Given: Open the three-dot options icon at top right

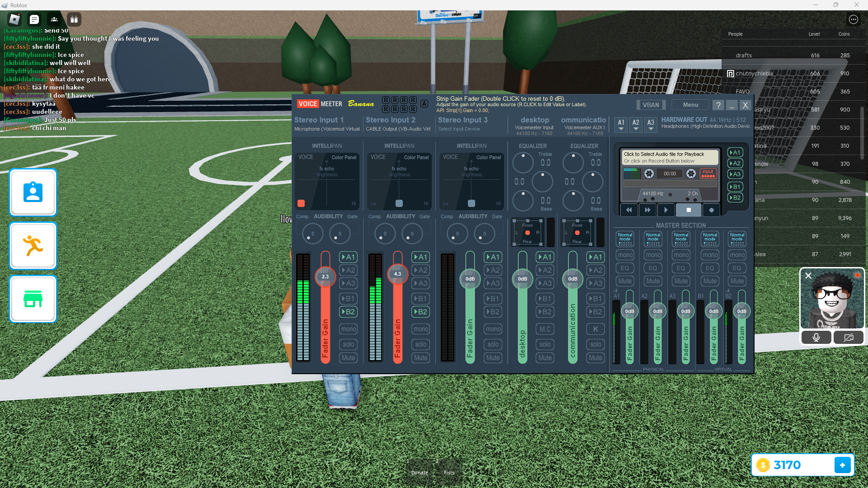Looking at the screenshot, I should 854,19.
